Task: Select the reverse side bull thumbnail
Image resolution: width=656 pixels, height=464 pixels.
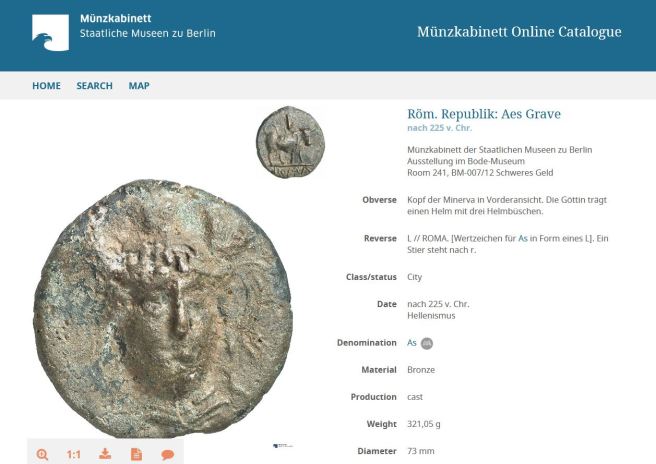Action: [x=290, y=142]
